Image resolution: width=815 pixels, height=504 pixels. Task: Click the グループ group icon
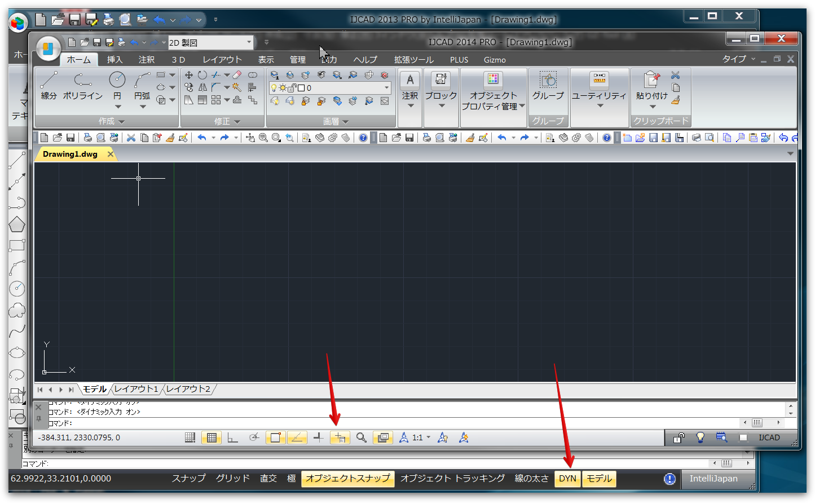tap(548, 79)
